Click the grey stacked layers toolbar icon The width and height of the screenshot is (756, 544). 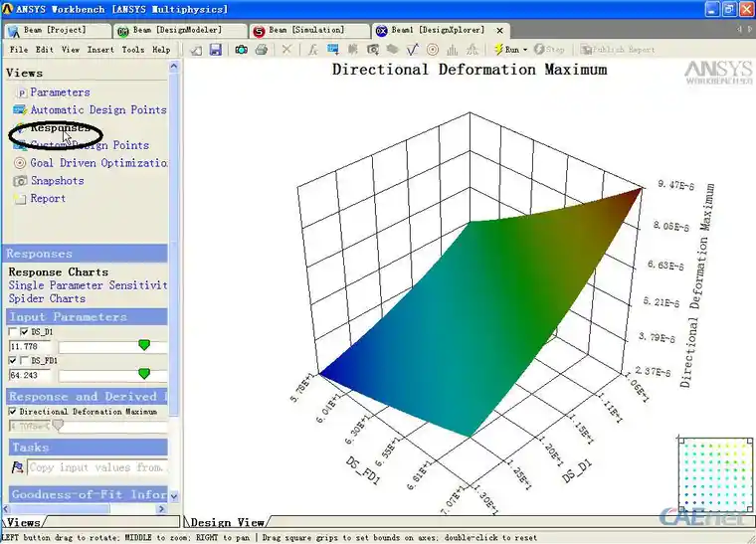pos(393,49)
